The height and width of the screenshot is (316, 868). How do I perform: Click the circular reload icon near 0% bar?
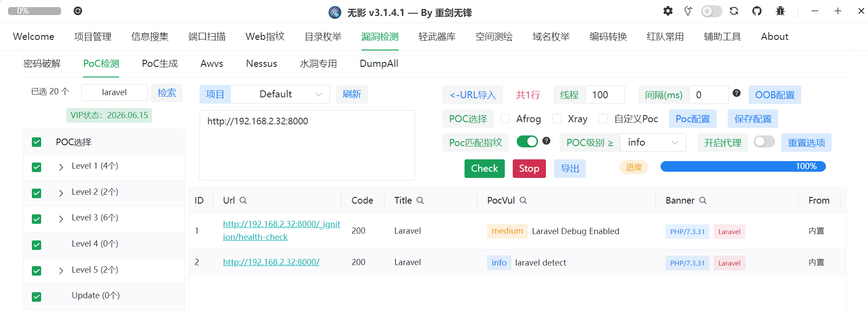tap(78, 11)
